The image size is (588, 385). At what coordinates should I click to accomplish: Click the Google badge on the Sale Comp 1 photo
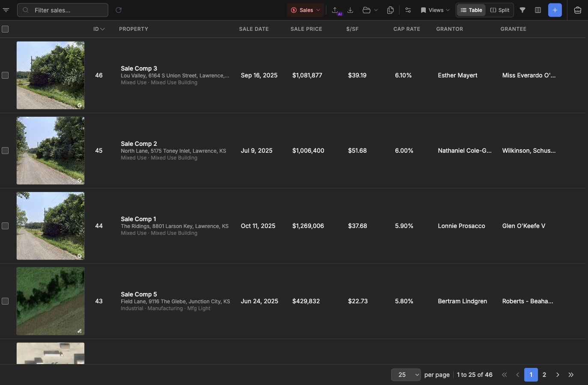tap(80, 256)
